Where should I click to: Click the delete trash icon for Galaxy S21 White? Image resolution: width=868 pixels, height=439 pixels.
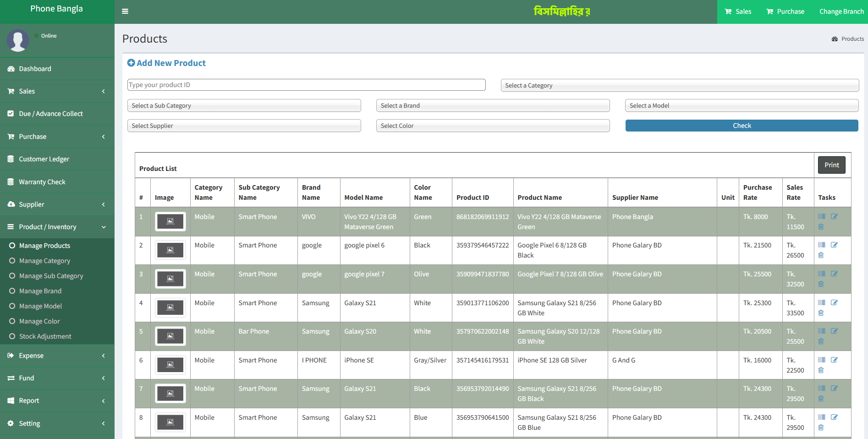coord(821,313)
